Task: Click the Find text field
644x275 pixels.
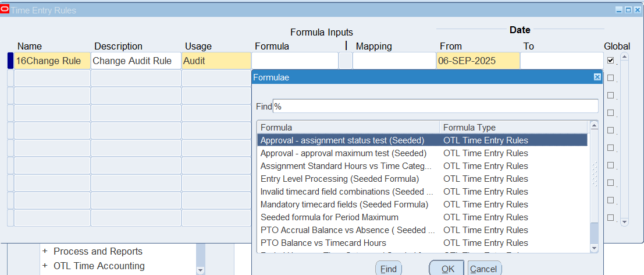Action: [x=435, y=106]
